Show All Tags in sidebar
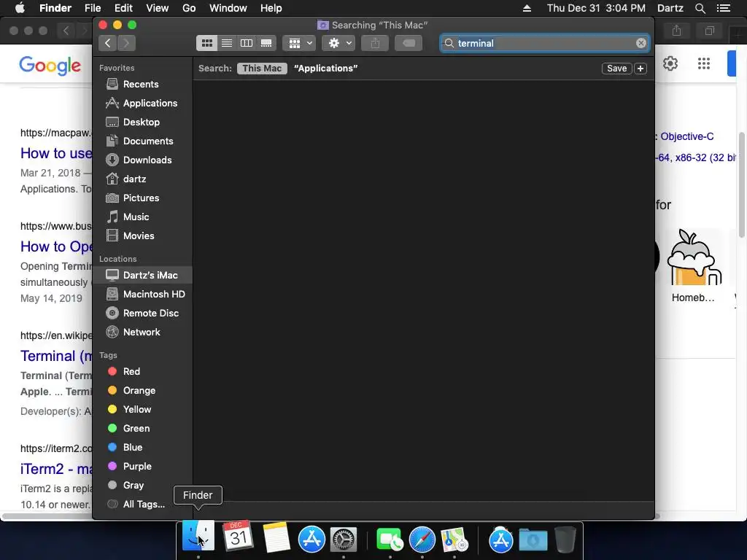Screen dimensions: 747x560 (142, 505)
